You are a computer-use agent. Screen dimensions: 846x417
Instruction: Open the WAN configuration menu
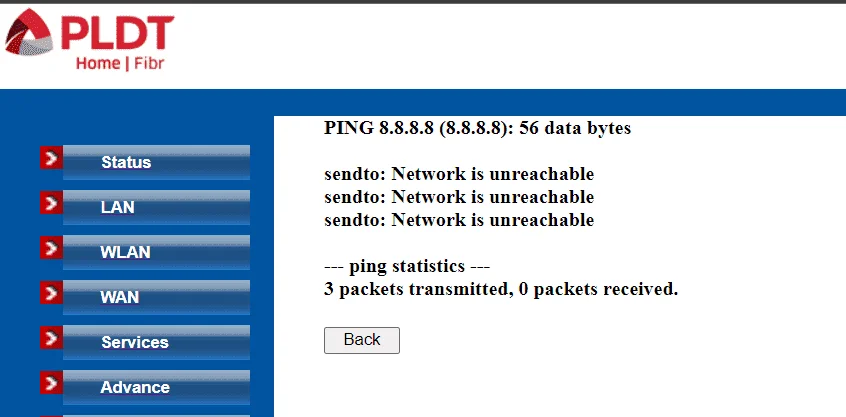coord(156,297)
